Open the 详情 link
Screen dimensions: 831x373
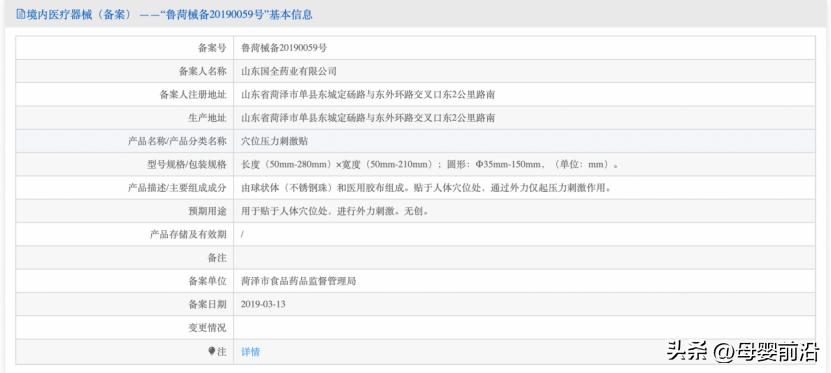coord(250,352)
